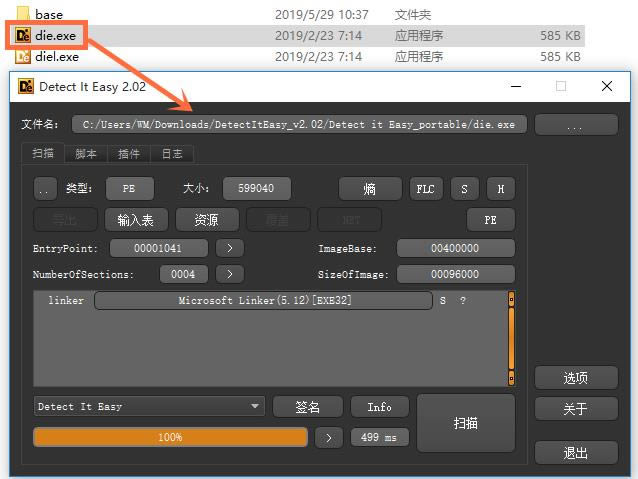Click diel.exe date 2019/2/23 7:14
The image size is (638, 479).
tap(318, 57)
